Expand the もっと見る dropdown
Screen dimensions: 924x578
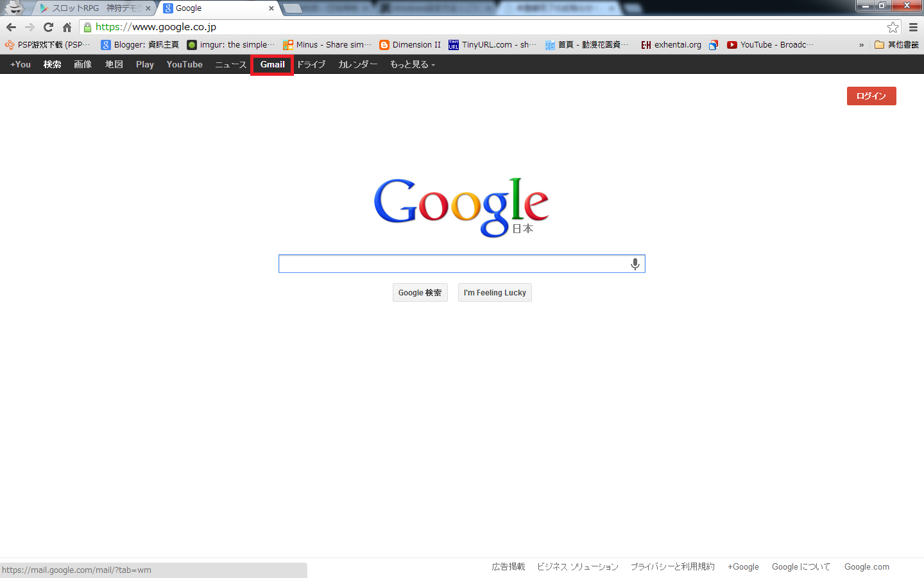412,65
